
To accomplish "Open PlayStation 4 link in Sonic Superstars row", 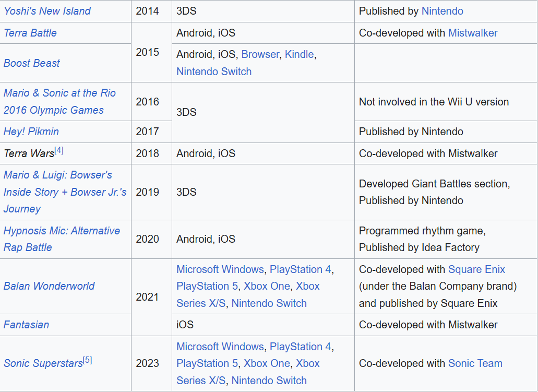I will (x=300, y=347).
